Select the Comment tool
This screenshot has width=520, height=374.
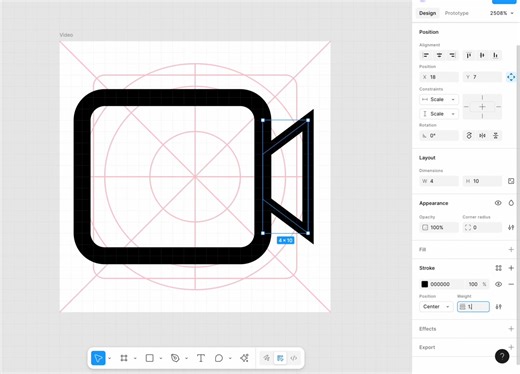coord(219,358)
